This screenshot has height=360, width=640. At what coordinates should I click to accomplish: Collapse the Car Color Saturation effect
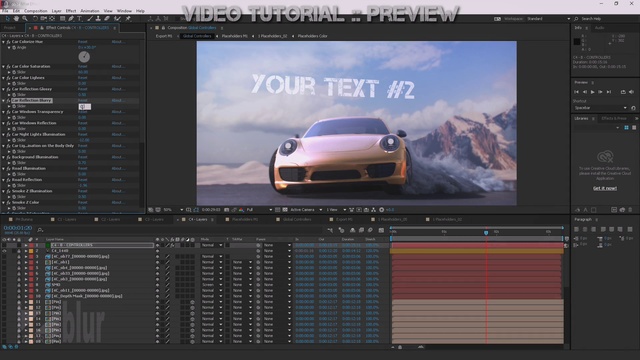4,67
